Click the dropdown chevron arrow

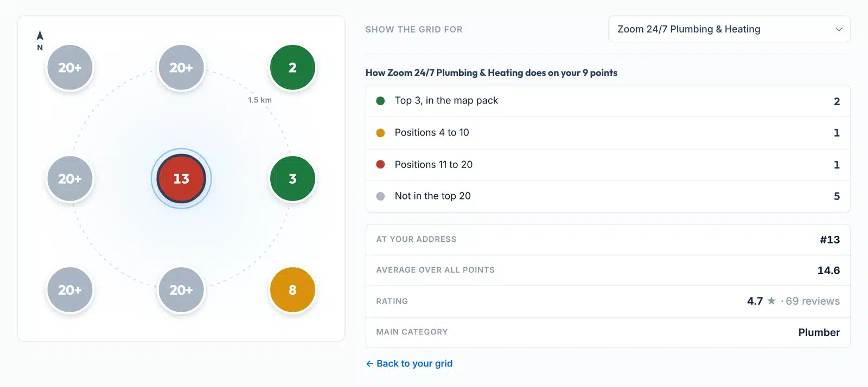pyautogui.click(x=839, y=29)
